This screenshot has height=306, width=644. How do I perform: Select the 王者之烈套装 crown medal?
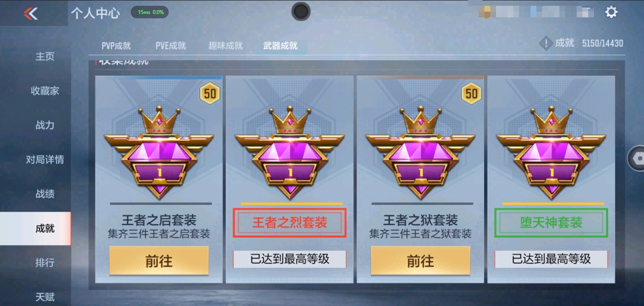(289, 153)
